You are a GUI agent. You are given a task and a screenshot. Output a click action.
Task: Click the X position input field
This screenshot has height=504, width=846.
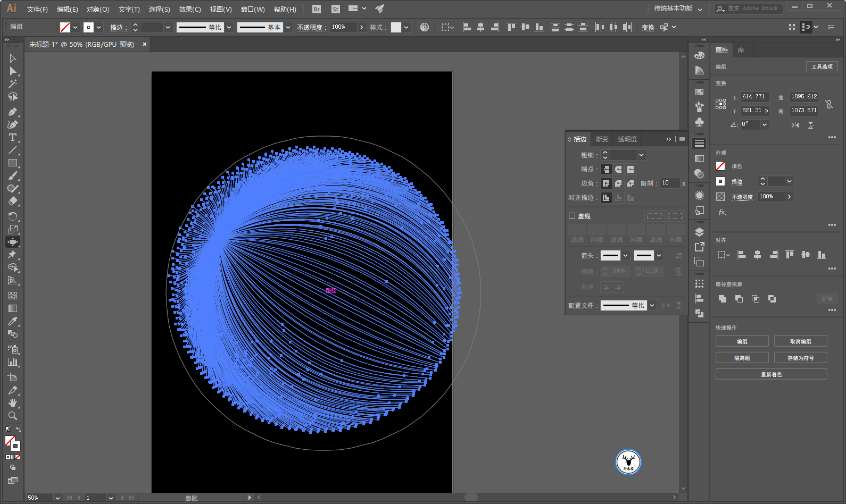click(755, 97)
